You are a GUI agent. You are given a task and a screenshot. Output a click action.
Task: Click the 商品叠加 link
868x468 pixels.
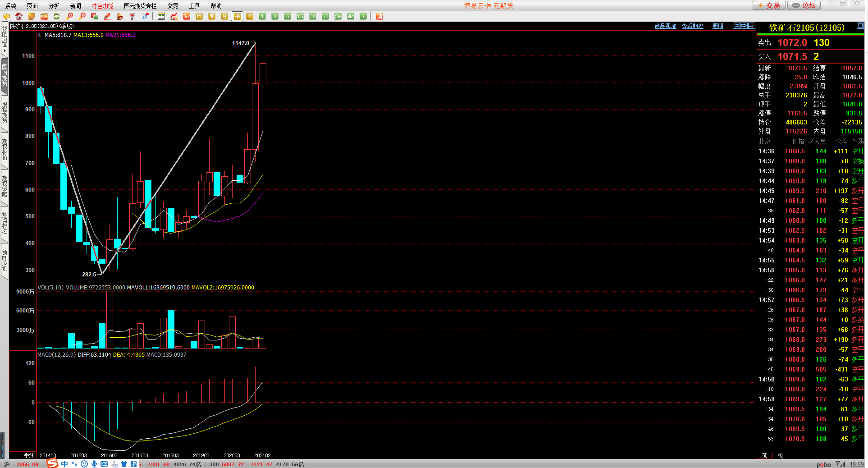[x=665, y=26]
